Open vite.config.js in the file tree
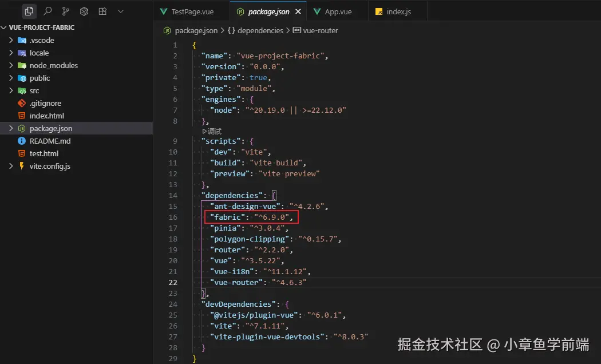This screenshot has height=364, width=601. tap(50, 167)
